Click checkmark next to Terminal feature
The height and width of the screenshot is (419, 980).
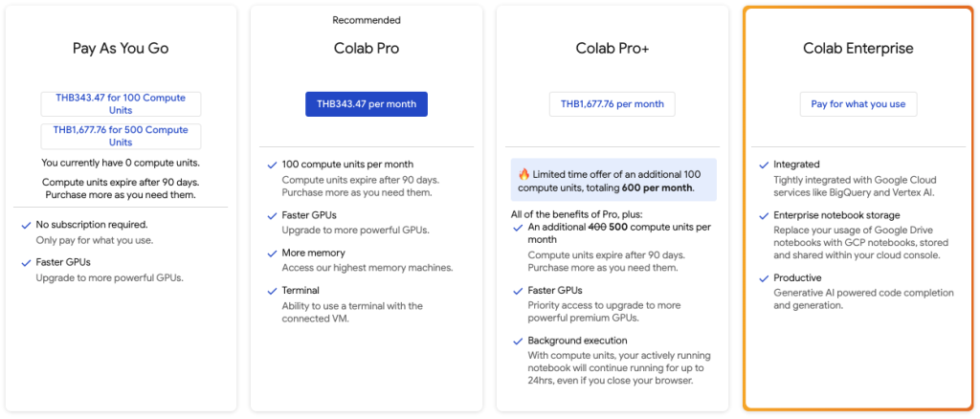pyautogui.click(x=272, y=291)
